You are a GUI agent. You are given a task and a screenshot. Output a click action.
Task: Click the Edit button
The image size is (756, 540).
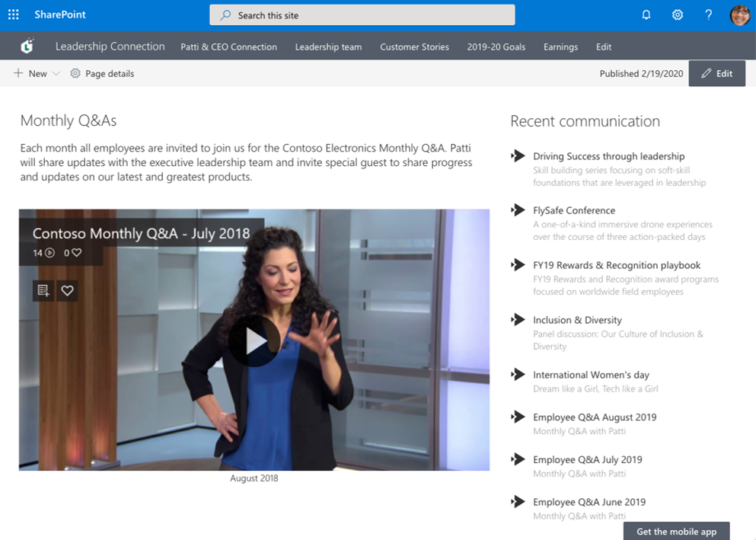point(716,73)
